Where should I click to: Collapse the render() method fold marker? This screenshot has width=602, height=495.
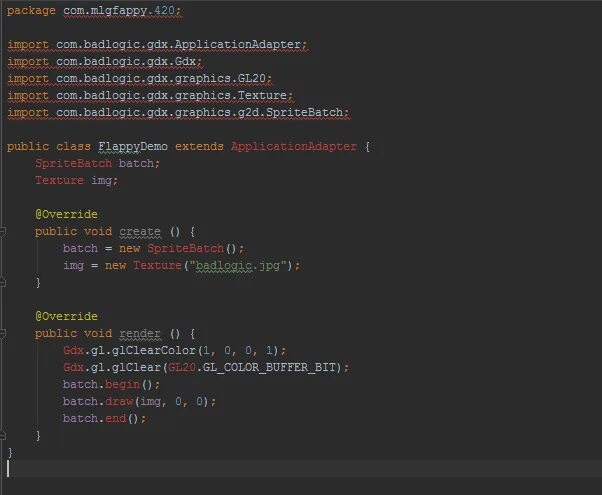click(x=2, y=333)
